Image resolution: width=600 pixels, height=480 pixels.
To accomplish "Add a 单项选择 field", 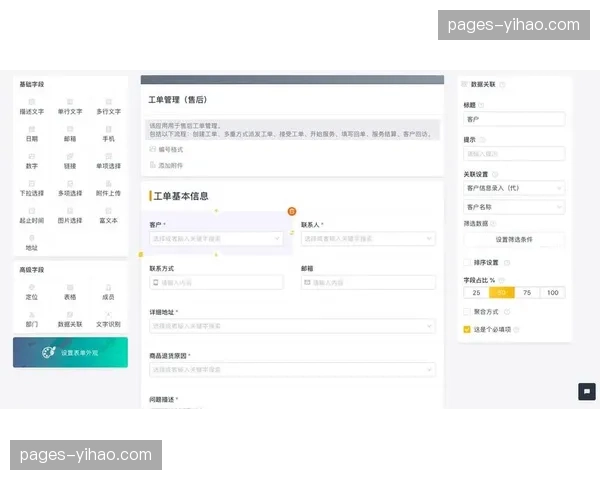I will 108,162.
